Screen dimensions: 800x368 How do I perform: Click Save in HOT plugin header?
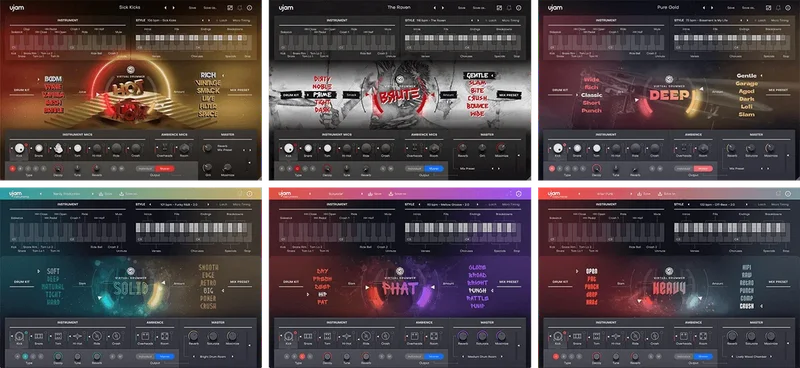coord(192,8)
